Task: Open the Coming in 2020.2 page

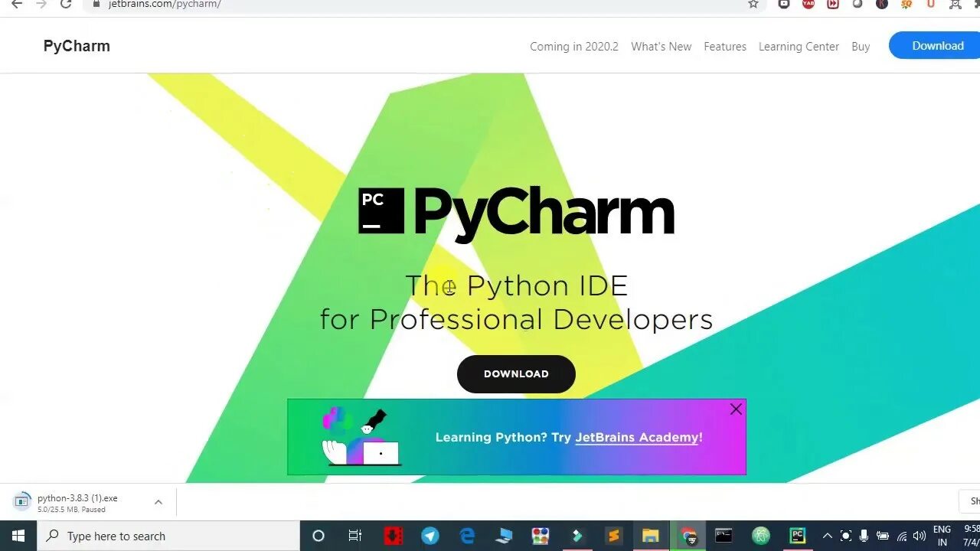Action: 574,47
